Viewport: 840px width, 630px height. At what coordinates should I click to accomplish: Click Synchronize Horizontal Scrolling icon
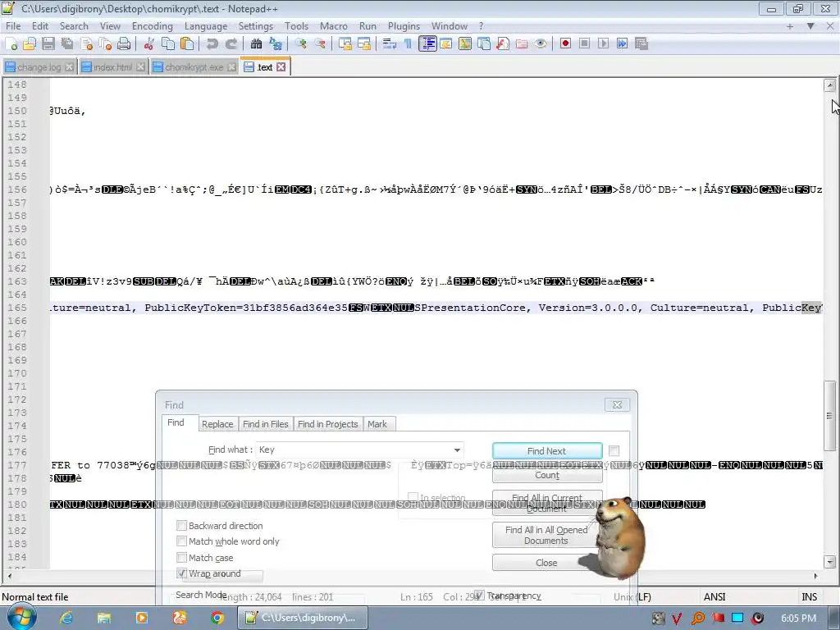363,44
